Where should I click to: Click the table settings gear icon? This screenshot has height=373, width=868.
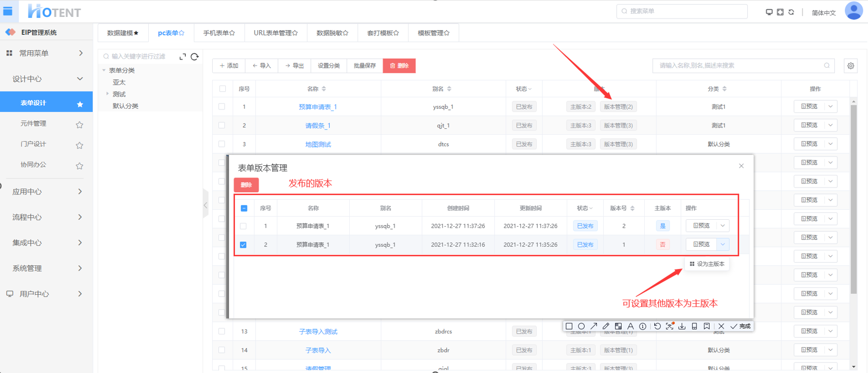pos(851,66)
